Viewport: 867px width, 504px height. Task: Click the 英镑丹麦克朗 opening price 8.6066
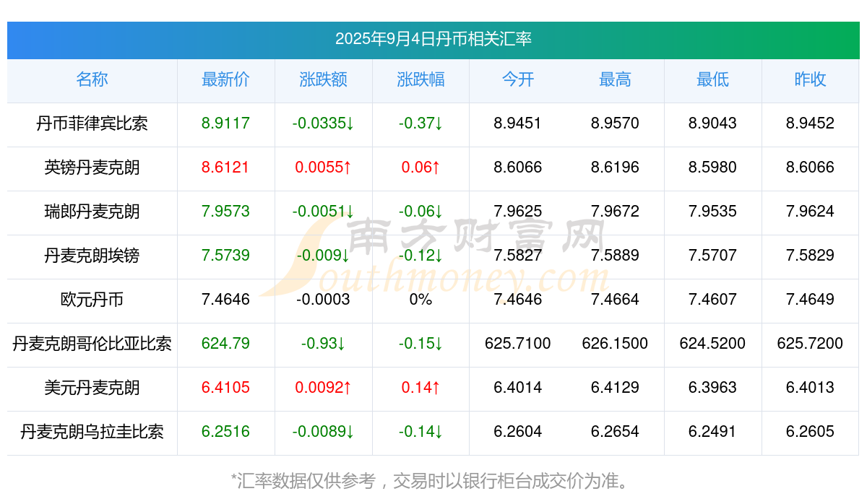point(518,168)
